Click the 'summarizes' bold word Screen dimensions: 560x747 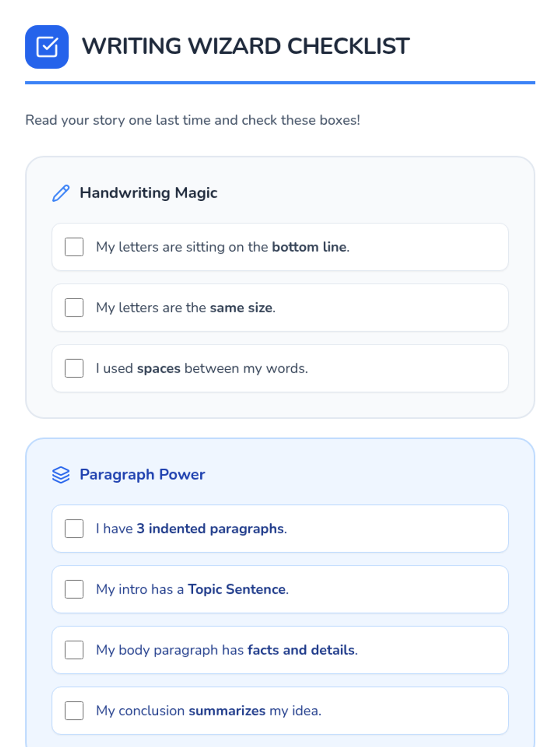227,711
